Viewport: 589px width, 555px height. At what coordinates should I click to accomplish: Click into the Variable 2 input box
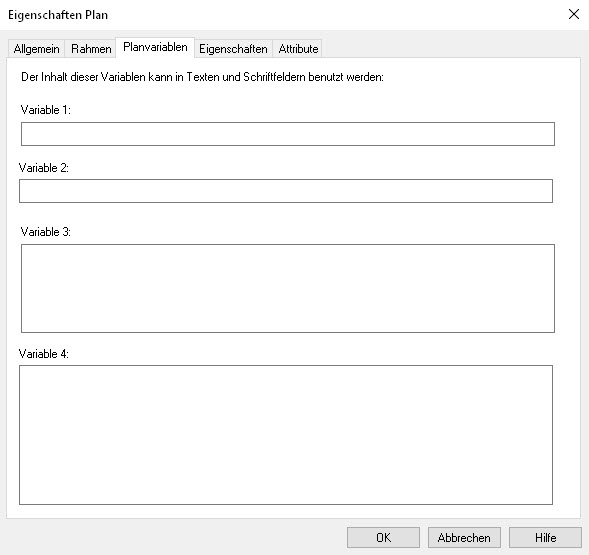pos(286,191)
